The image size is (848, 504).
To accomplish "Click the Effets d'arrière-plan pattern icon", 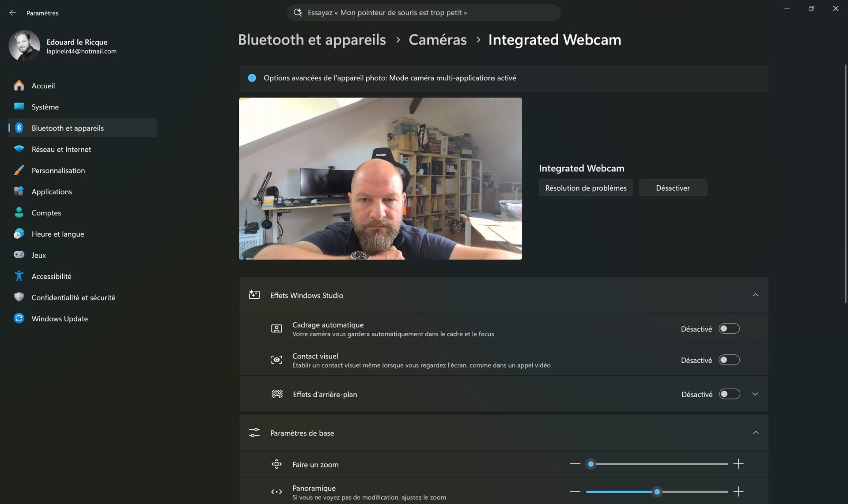I will 277,394.
